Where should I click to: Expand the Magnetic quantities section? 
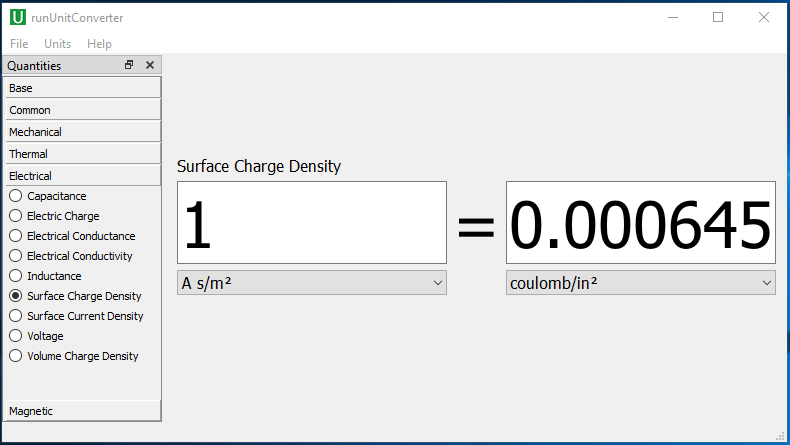tap(82, 411)
